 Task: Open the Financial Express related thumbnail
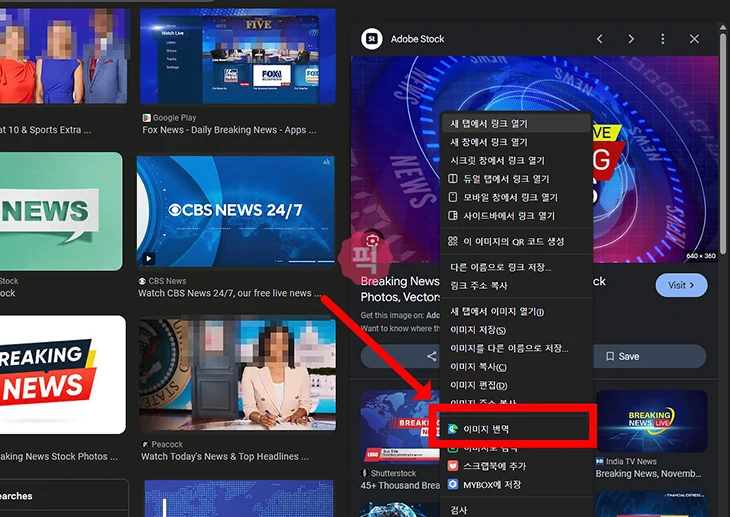[x=651, y=503]
